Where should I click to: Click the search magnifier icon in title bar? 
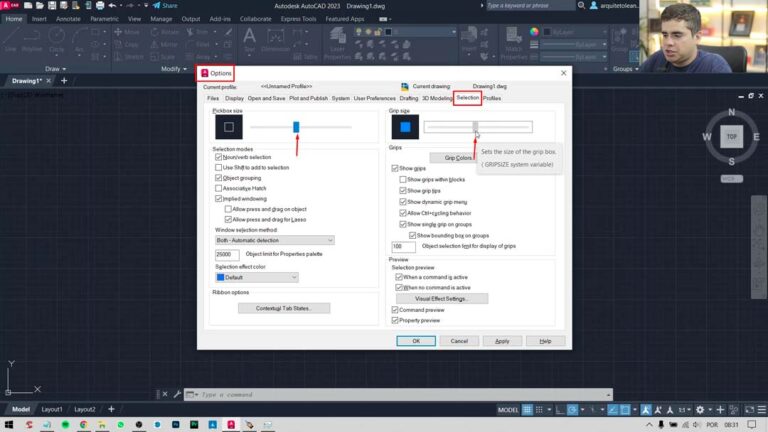tap(581, 5)
